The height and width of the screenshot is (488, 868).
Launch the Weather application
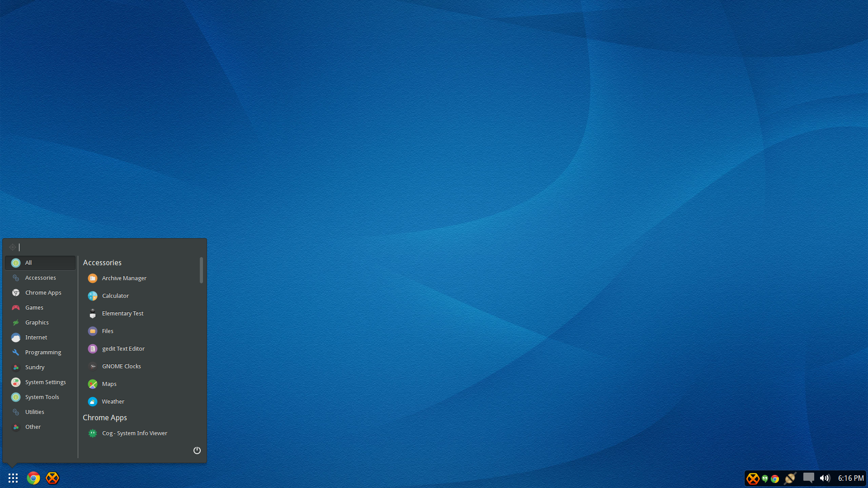pos(140,401)
